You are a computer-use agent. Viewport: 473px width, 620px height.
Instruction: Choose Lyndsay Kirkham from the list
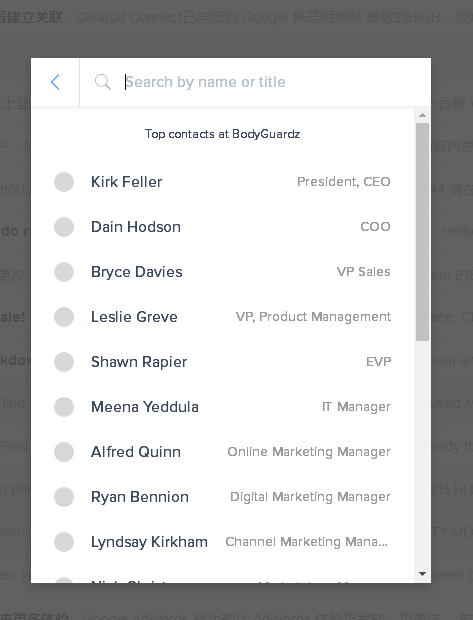(x=222, y=542)
